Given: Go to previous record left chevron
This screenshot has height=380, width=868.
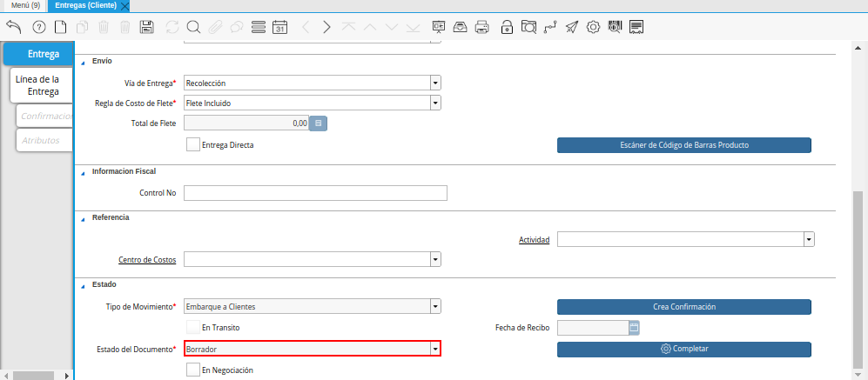Looking at the screenshot, I should pyautogui.click(x=306, y=27).
